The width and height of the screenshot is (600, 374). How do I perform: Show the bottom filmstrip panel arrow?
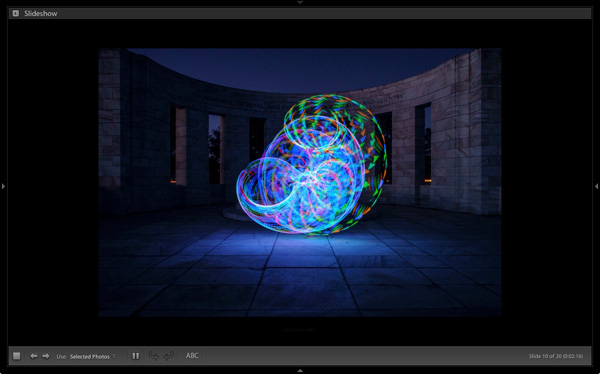(x=300, y=371)
